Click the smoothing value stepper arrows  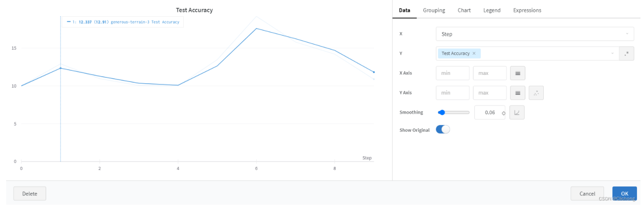[504, 113]
